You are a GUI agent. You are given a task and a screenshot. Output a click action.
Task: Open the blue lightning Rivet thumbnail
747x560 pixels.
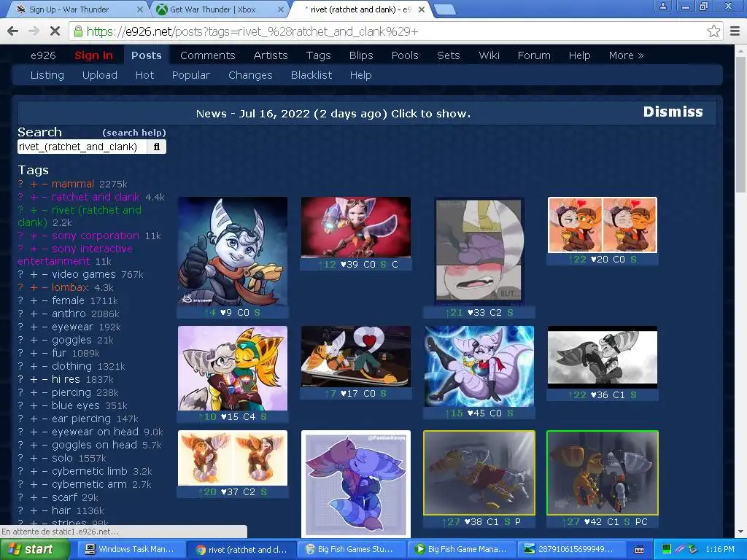[479, 366]
